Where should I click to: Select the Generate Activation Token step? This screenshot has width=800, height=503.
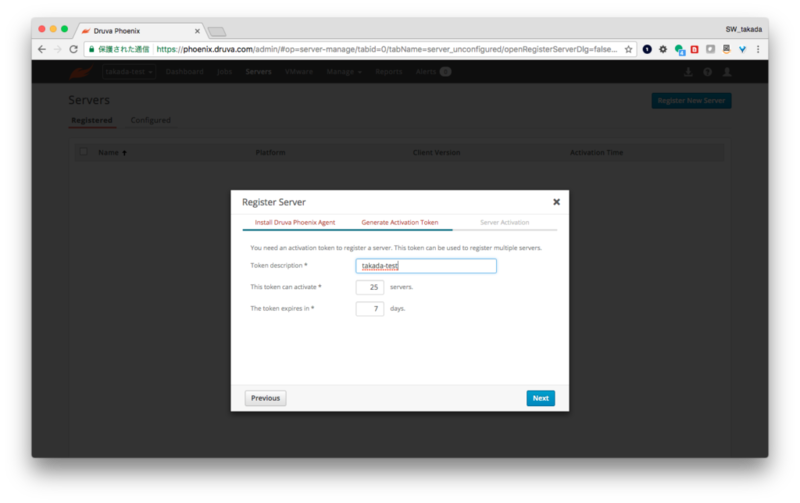click(x=399, y=222)
